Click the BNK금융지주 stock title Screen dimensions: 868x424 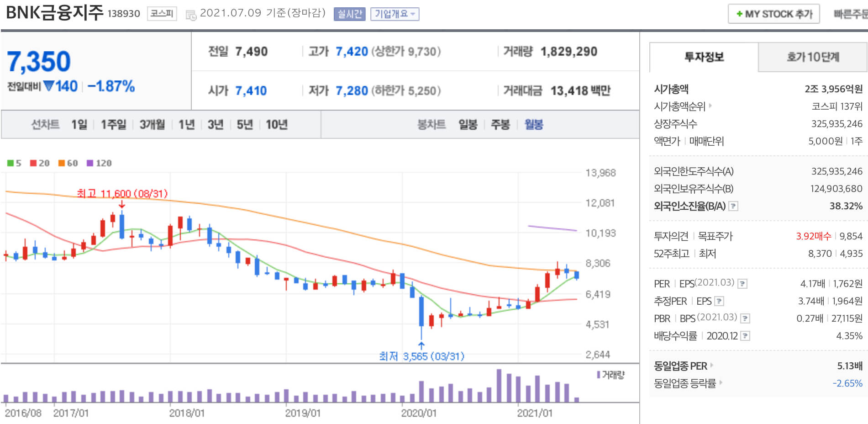[55, 12]
